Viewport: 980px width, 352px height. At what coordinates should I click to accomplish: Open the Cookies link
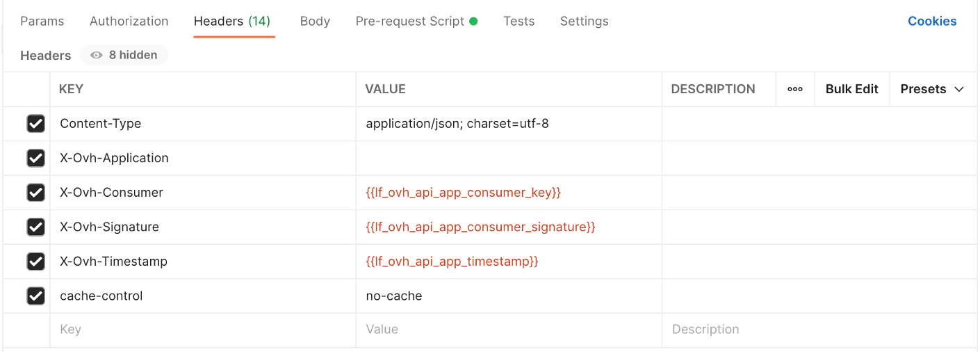click(932, 21)
